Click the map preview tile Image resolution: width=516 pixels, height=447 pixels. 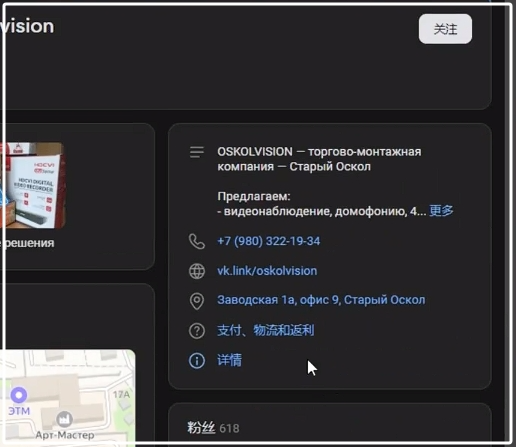click(68, 397)
